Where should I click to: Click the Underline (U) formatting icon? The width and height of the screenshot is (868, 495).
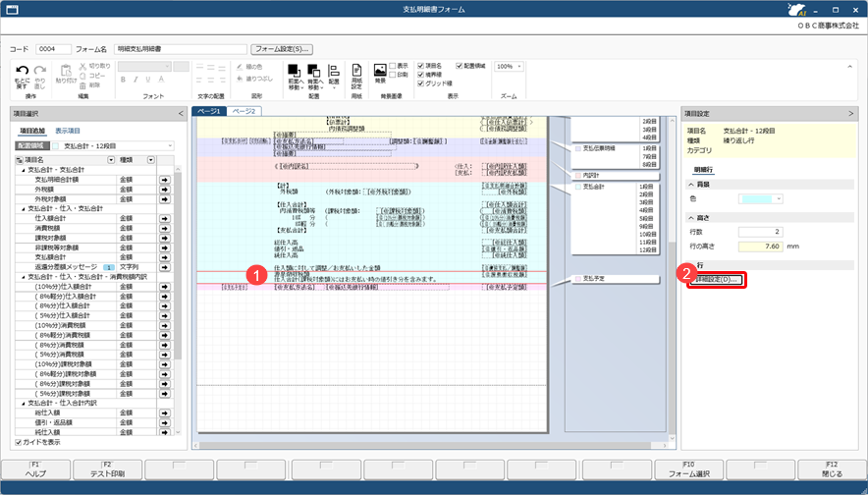coord(148,80)
